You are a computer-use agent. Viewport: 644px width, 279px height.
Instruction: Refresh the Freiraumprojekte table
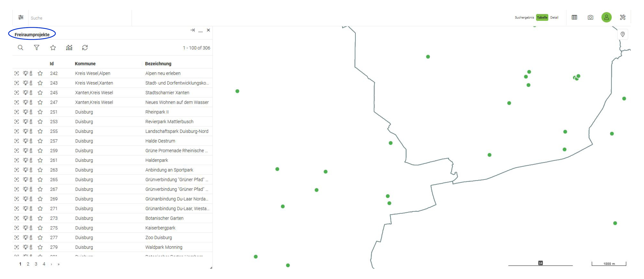[85, 48]
